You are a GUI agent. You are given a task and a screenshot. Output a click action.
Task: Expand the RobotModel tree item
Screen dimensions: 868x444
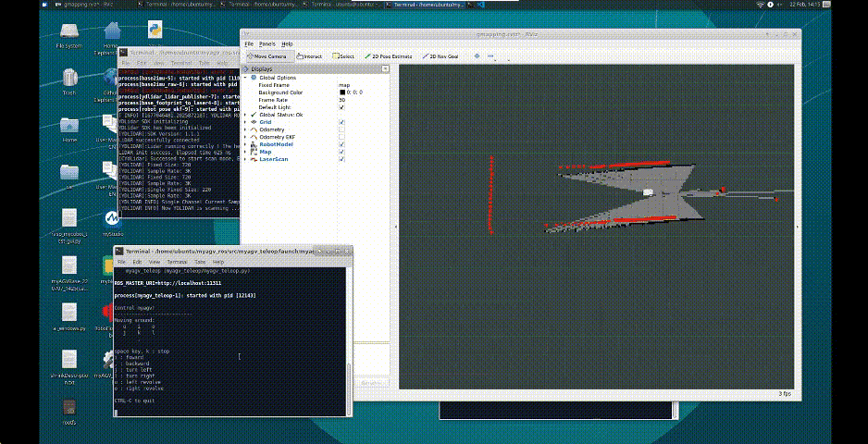245,144
